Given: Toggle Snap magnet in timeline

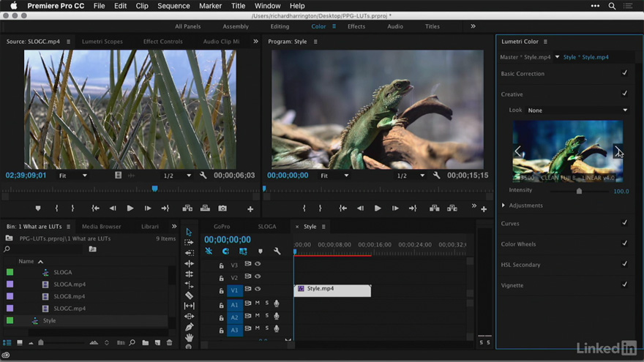Looking at the screenshot, I should tap(225, 251).
